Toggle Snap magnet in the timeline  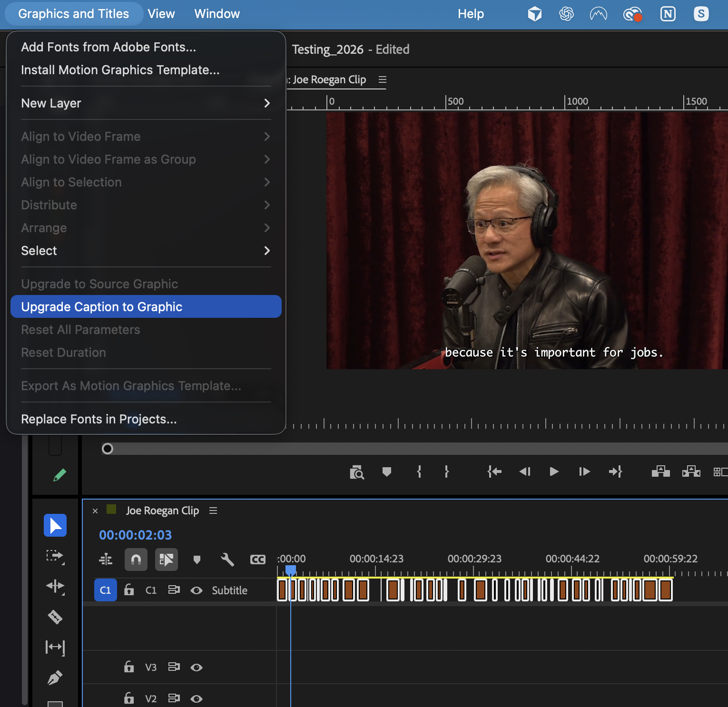pos(136,560)
